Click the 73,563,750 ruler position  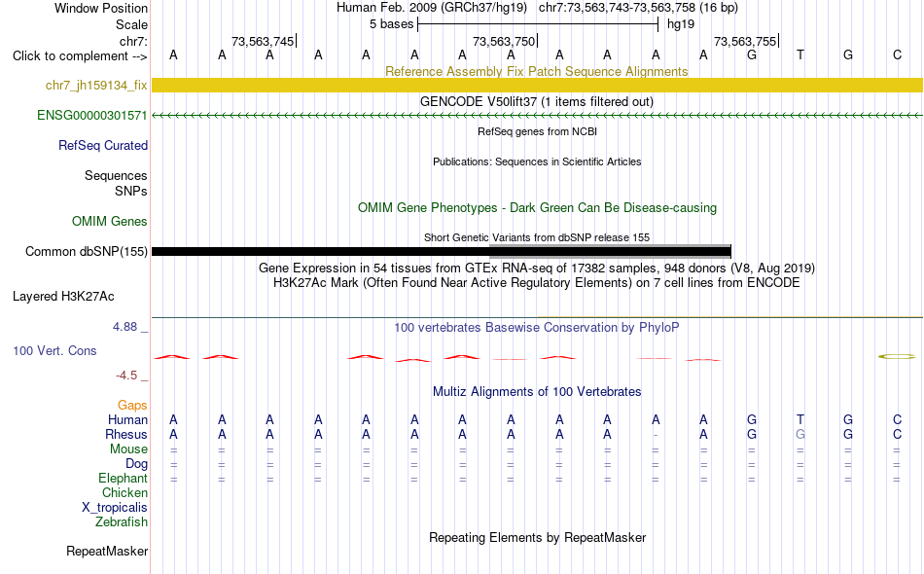(x=504, y=42)
